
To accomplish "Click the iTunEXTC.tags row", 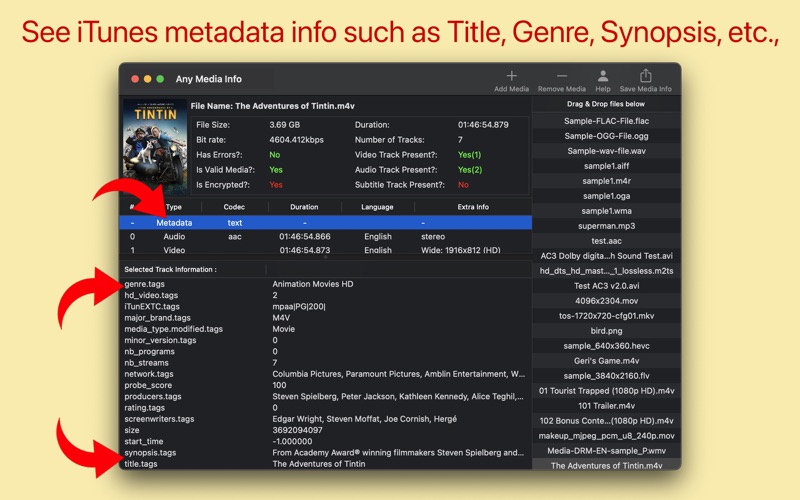I will pos(326,307).
